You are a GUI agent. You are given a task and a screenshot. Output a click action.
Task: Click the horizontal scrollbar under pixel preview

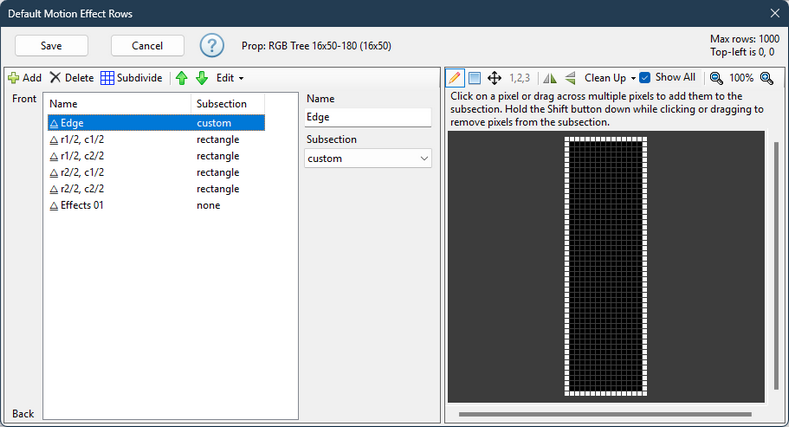pos(605,414)
